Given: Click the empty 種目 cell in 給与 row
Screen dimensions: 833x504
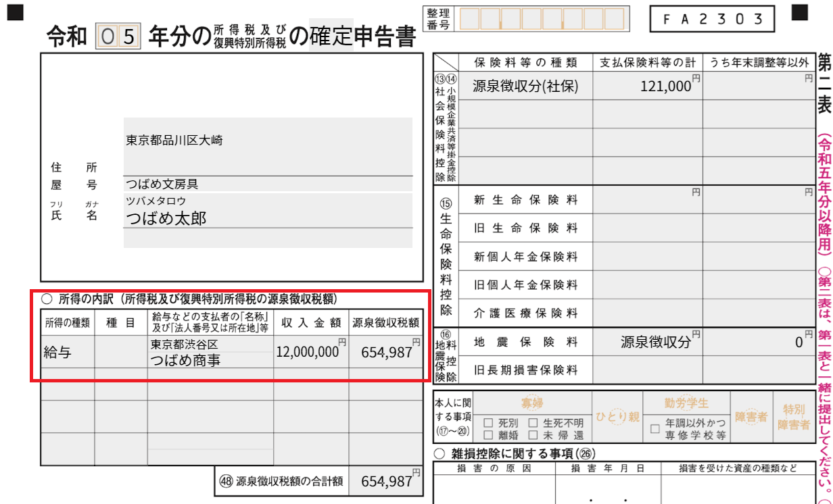Looking at the screenshot, I should click(121, 351).
